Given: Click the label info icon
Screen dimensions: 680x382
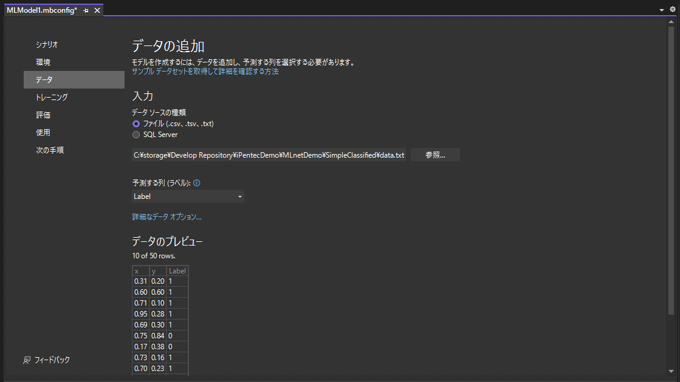Looking at the screenshot, I should (x=196, y=183).
